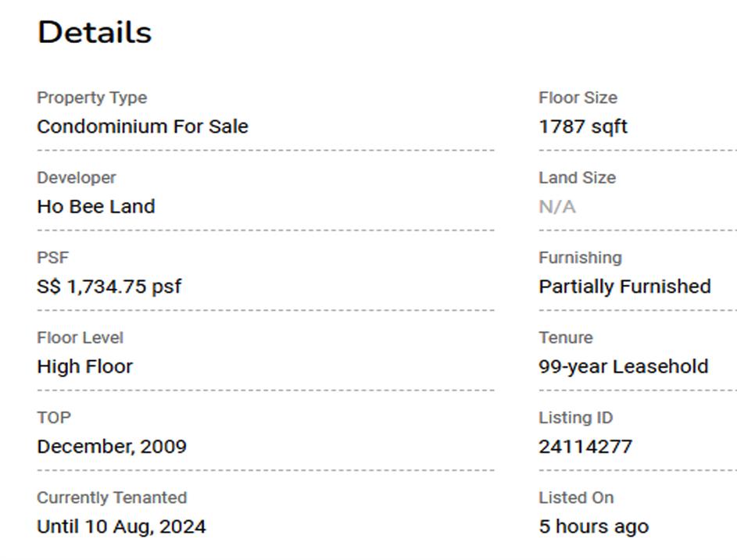This screenshot has height=560, width=737.
Task: Click the 5 hours ago timestamp
Action: coord(593,526)
